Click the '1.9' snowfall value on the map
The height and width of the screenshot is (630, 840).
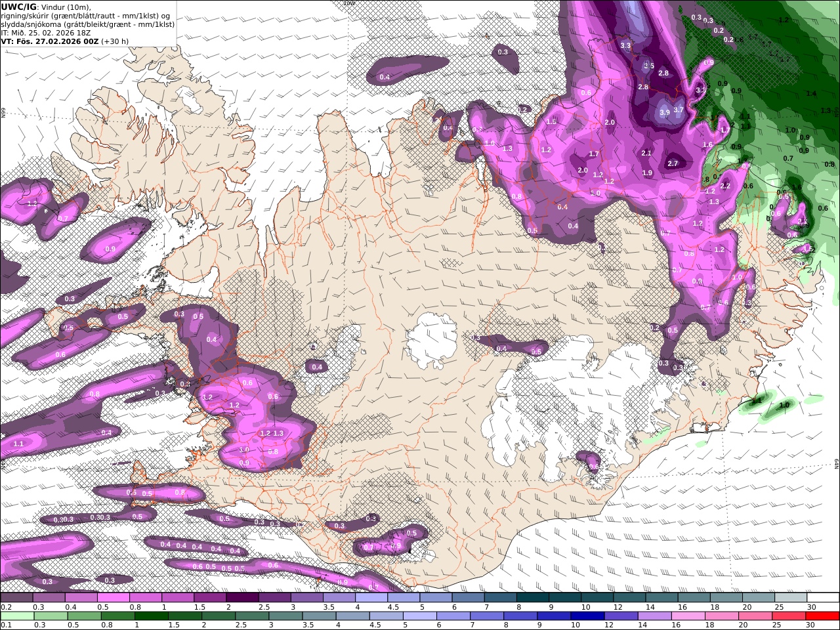point(648,173)
